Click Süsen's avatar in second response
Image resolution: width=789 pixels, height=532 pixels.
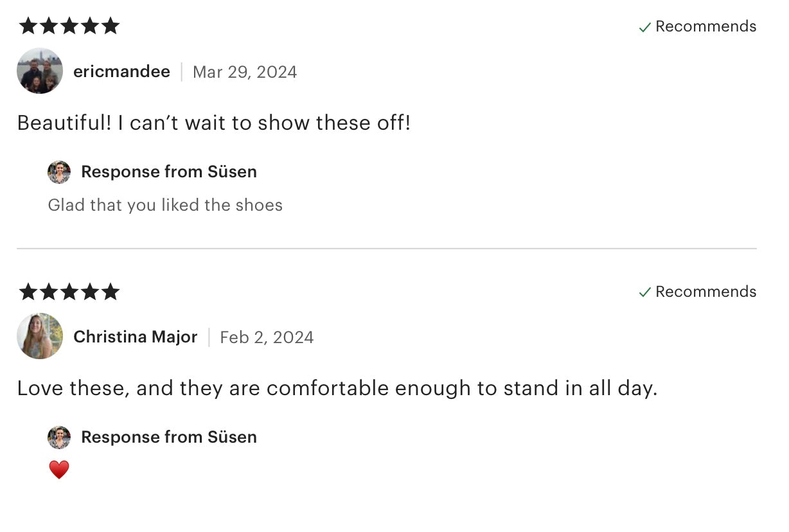(59, 438)
